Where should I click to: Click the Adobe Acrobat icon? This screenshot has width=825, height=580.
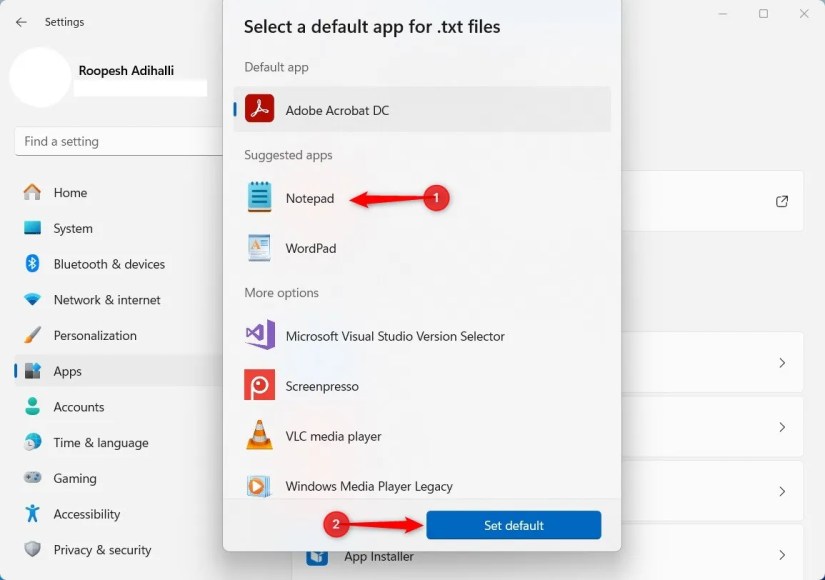(259, 108)
